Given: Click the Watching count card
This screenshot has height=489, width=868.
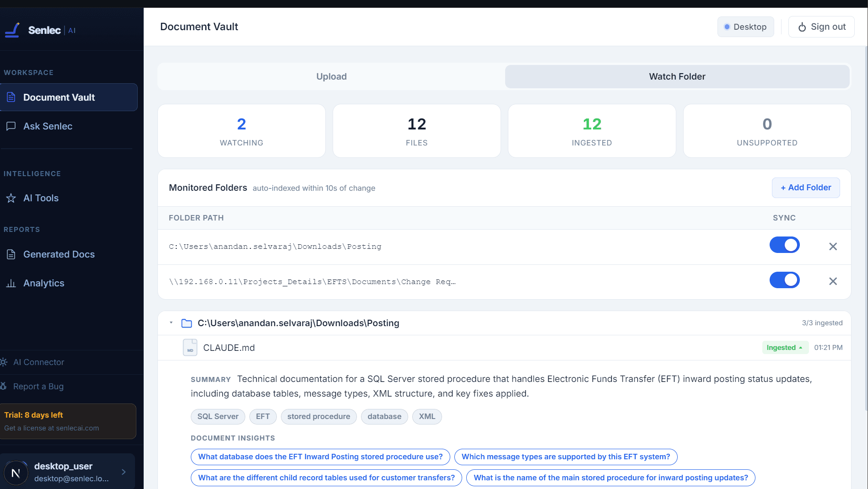Looking at the screenshot, I should [x=242, y=131].
